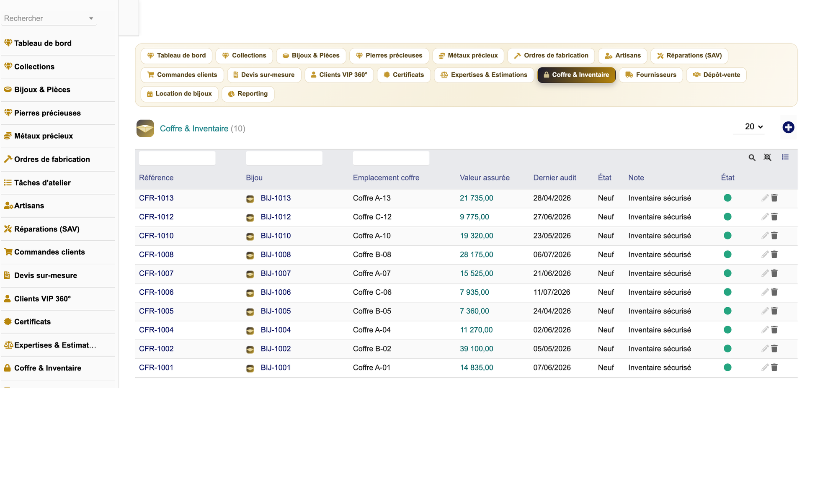Delete row CFR-1010 with trash icon
The image size is (815, 504).
tap(774, 236)
